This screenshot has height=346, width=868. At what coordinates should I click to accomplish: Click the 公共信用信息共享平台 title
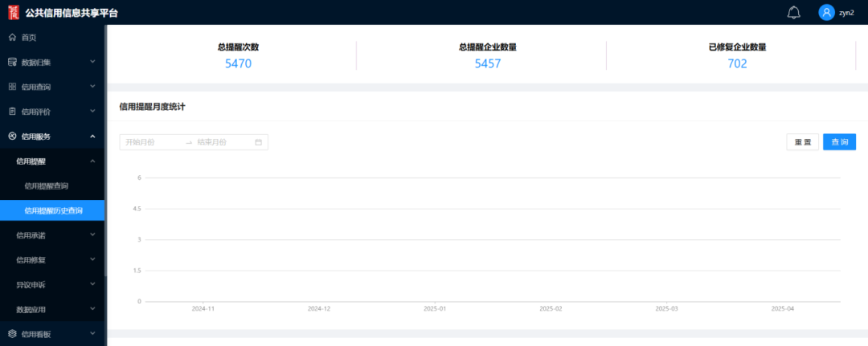[72, 13]
